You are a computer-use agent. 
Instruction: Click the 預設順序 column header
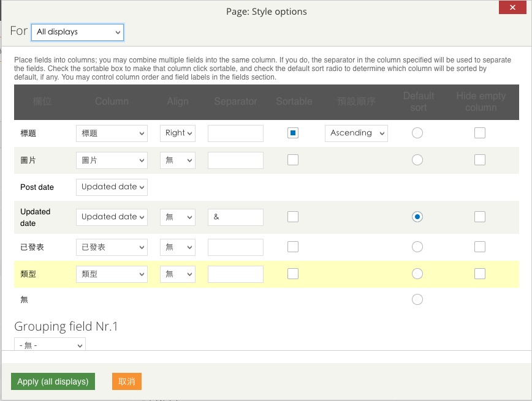(x=356, y=102)
